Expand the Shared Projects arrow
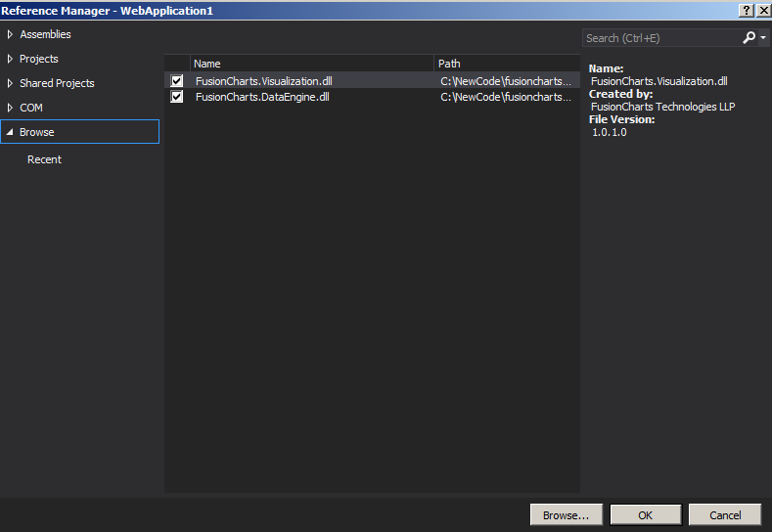This screenshot has height=532, width=772. [x=10, y=83]
